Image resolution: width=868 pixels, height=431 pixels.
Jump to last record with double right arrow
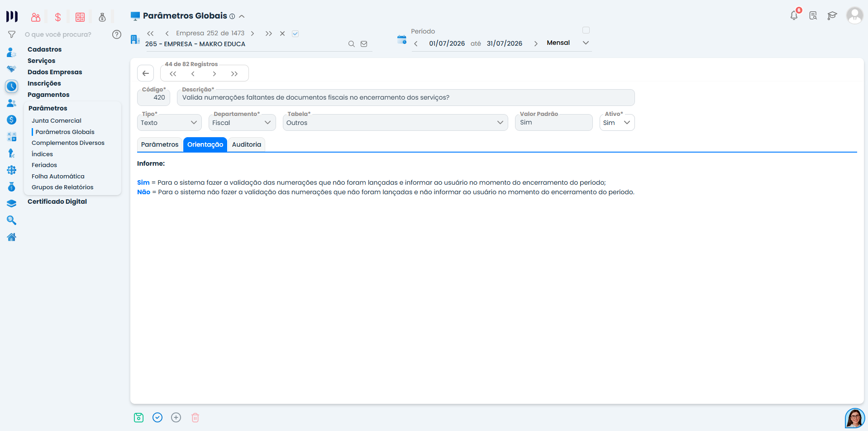[234, 74]
